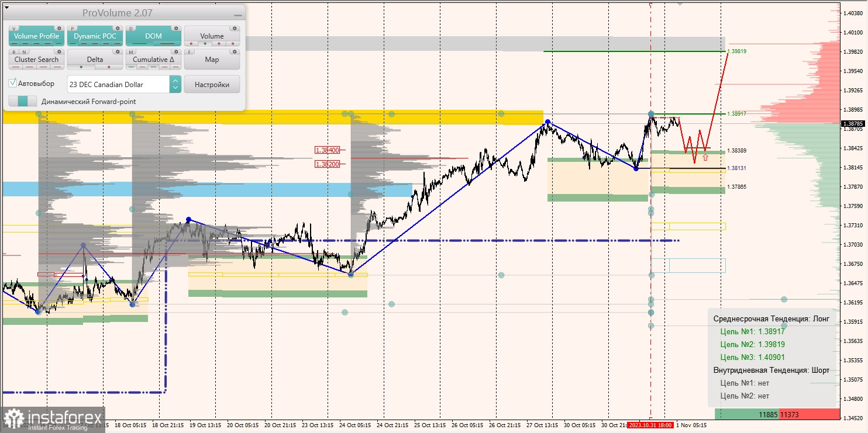Click the 1.38389 level label
Screen dimensions: 868x433
pos(737,151)
